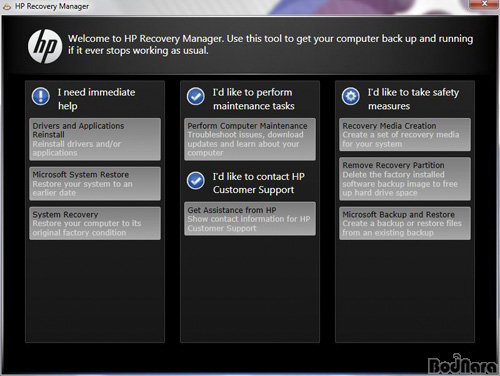The height and width of the screenshot is (376, 500).
Task: Choose Remove Recovery Partition
Action: (x=405, y=179)
